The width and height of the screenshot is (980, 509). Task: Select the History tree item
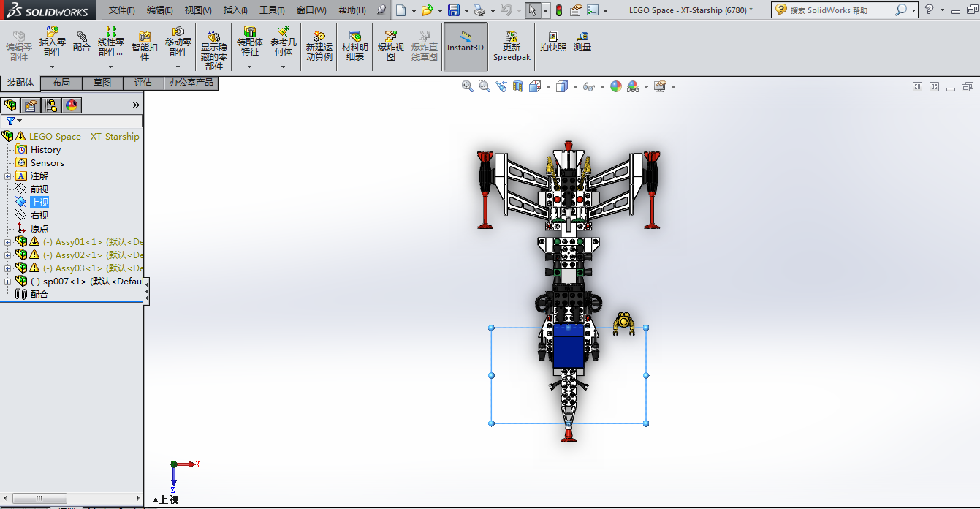45,150
